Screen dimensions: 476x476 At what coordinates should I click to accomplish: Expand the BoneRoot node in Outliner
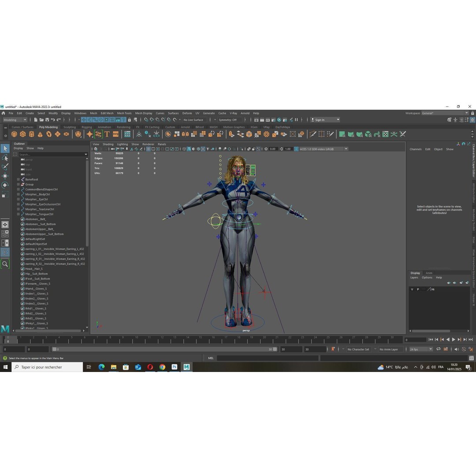18,179
